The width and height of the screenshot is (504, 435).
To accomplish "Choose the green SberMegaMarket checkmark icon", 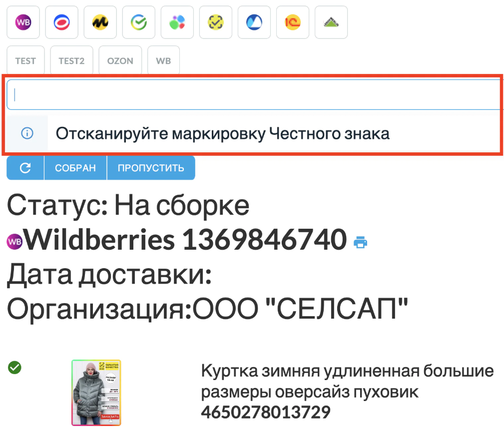I will point(138,22).
